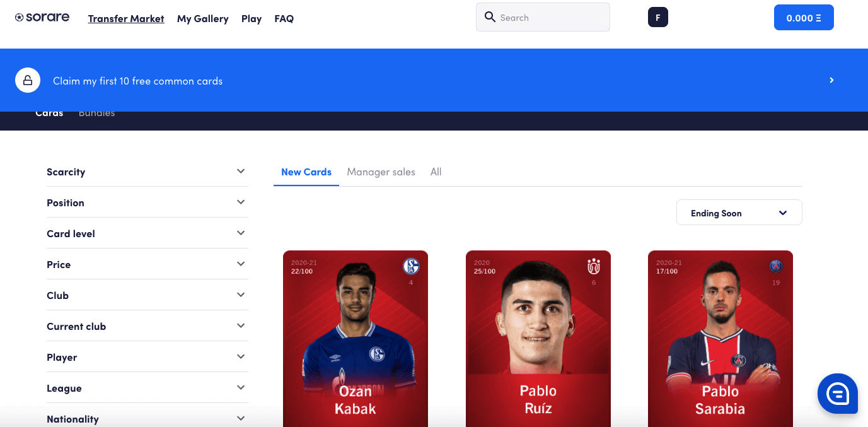Viewport: 868px width, 427px height.
Task: Expand the Card level filter
Action: pyautogui.click(x=148, y=233)
